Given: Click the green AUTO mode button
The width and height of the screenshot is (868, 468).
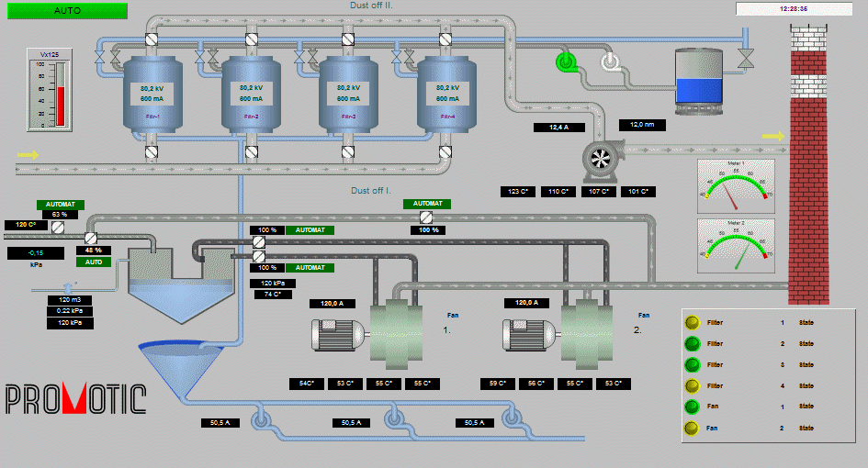Looking at the screenshot, I should click(67, 11).
